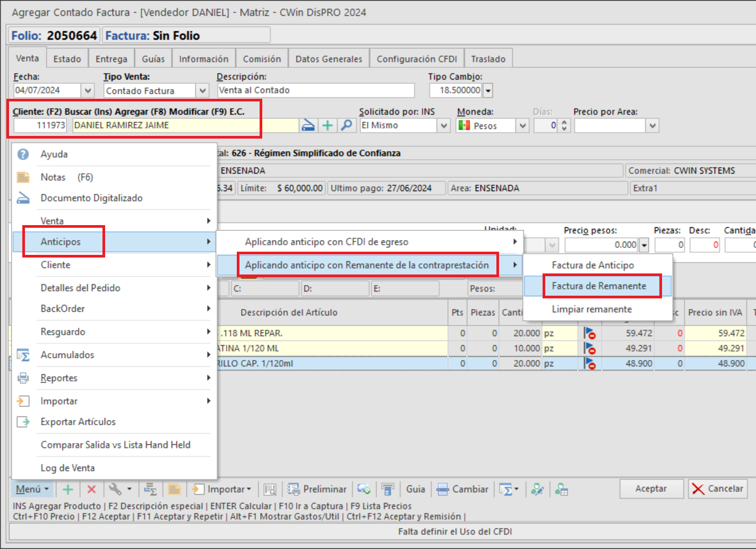Click the yellow notes icon in bottom toolbar
This screenshot has height=549, width=756.
tap(174, 489)
